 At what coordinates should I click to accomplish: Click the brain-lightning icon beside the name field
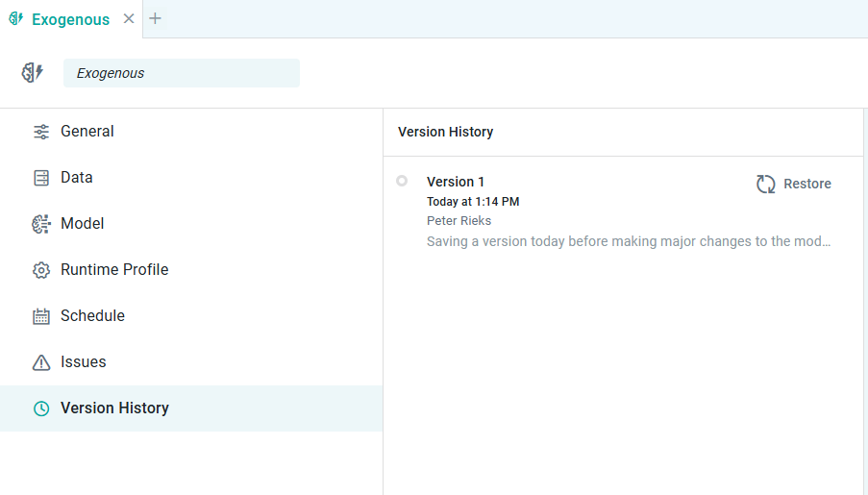pos(33,73)
